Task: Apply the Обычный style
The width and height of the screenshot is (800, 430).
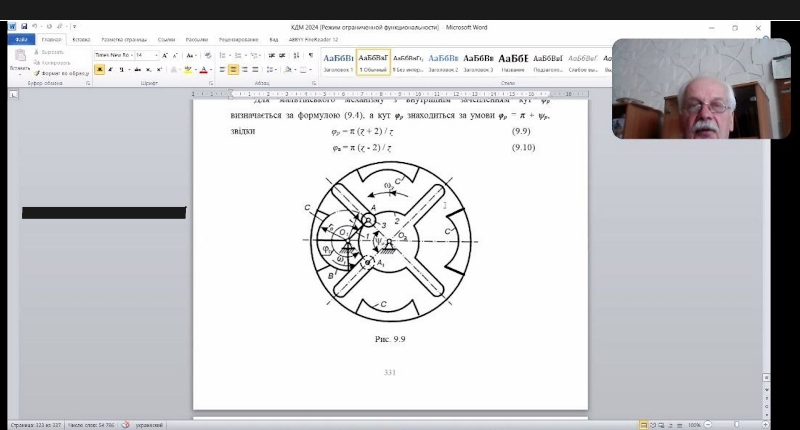Action: pos(373,62)
